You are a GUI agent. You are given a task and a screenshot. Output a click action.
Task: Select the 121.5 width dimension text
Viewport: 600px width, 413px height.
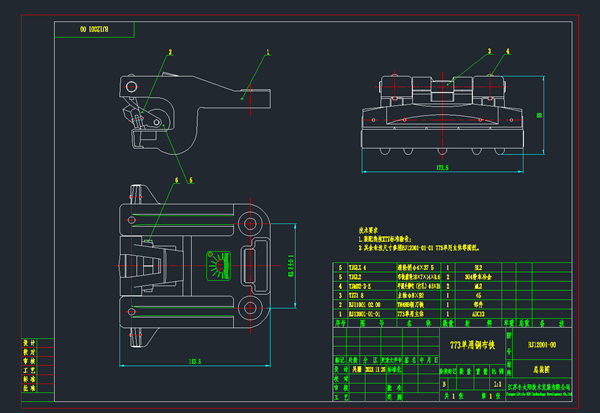pyautogui.click(x=442, y=168)
